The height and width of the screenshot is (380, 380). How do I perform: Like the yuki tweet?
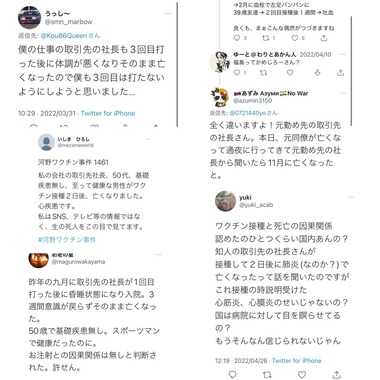click(x=302, y=375)
